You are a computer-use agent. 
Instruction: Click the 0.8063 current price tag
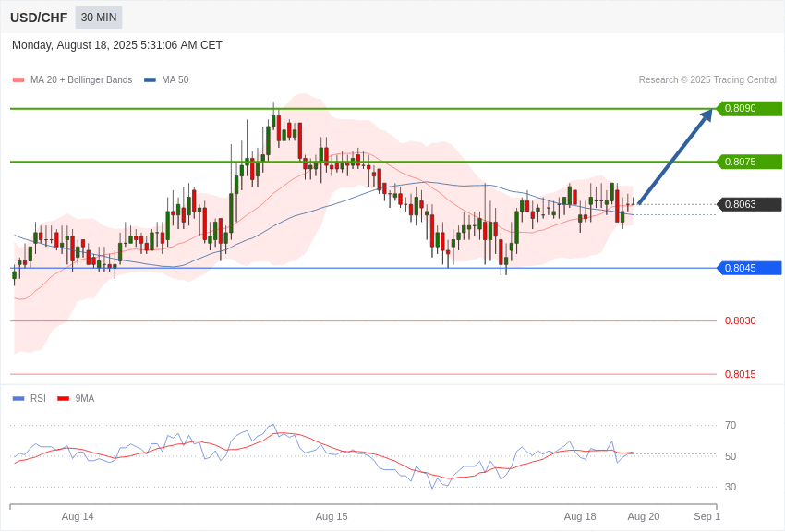click(749, 204)
